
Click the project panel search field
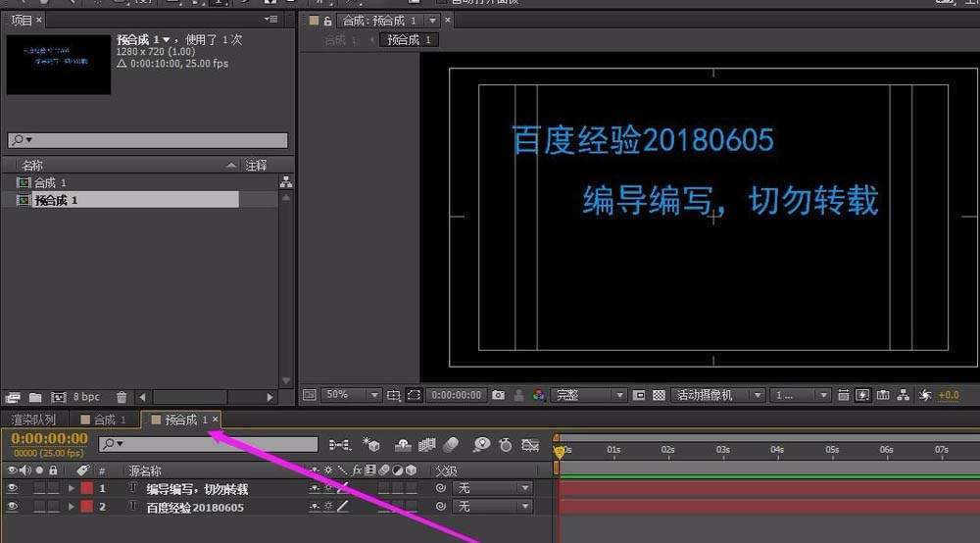point(148,140)
